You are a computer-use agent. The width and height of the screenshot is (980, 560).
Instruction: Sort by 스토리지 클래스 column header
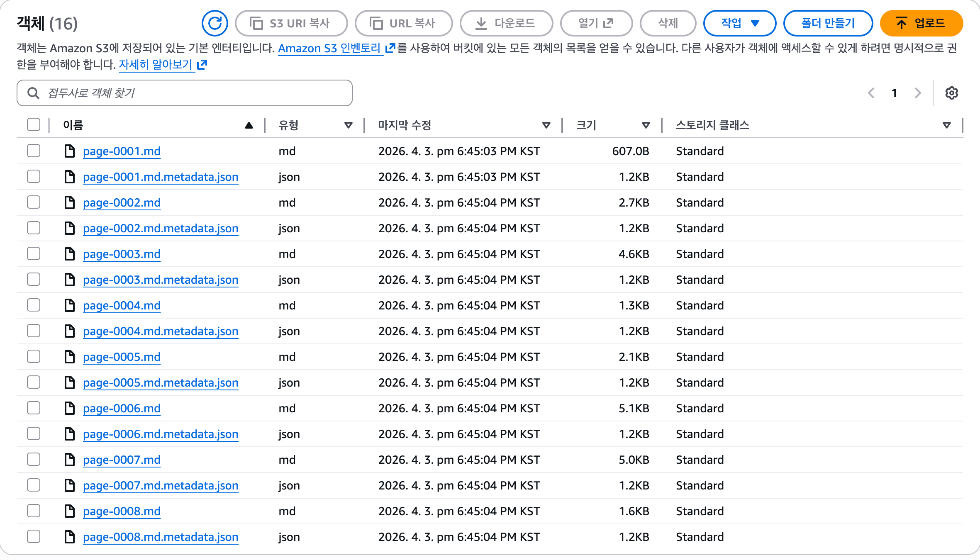[x=712, y=125]
